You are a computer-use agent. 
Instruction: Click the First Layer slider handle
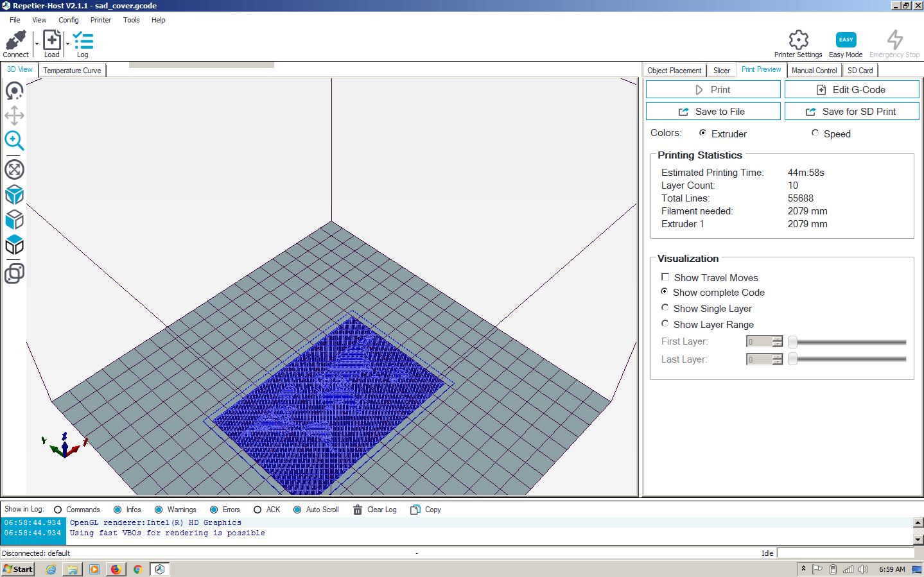(792, 341)
